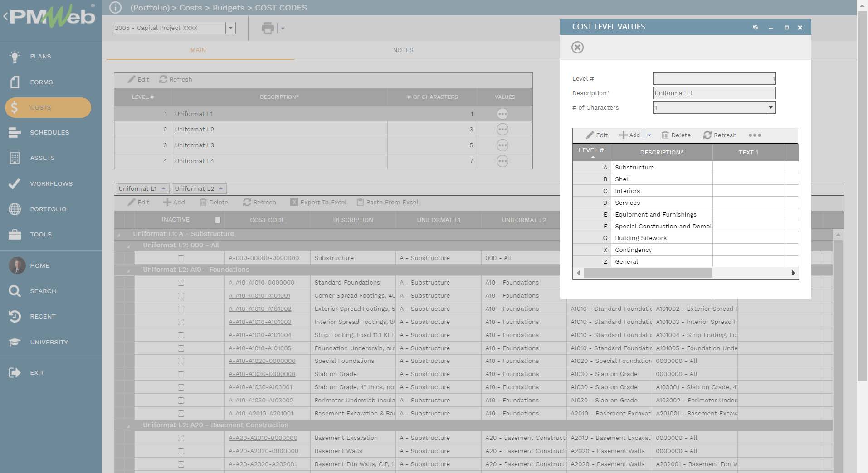Select the Main tab
The image size is (868, 473).
click(198, 50)
